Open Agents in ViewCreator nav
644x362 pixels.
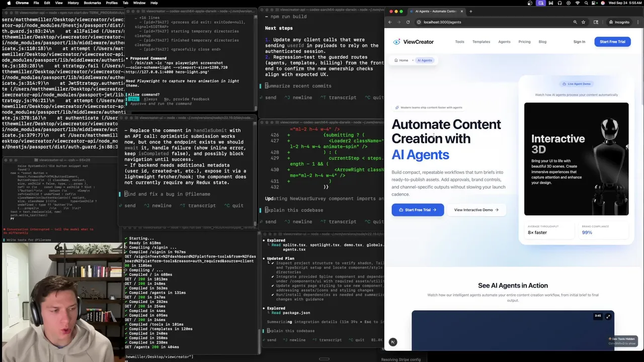[x=504, y=42]
